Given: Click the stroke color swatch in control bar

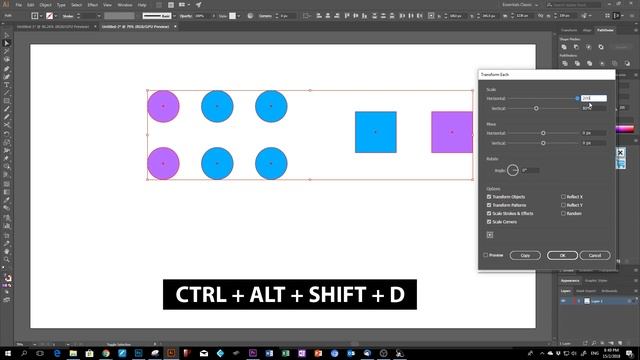Looking at the screenshot, I should point(49,16).
